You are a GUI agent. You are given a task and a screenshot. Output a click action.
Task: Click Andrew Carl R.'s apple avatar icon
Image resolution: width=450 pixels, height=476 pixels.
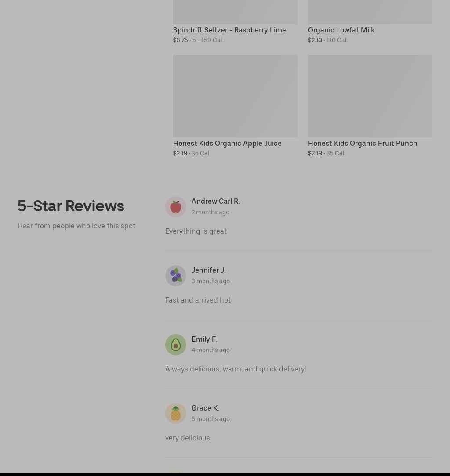[x=176, y=207]
